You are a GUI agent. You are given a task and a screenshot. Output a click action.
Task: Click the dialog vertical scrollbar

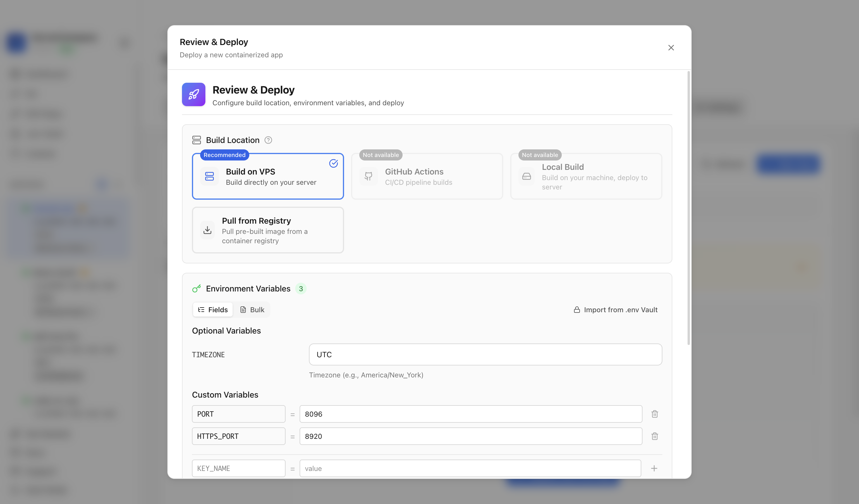tap(688, 208)
